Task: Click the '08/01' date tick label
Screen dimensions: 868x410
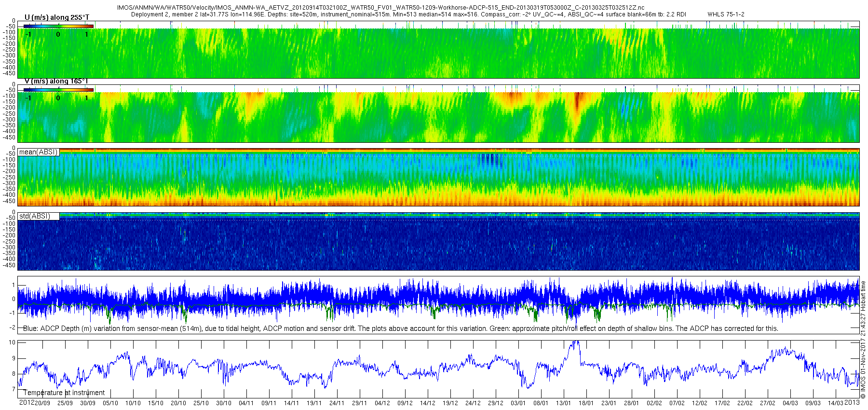Action: [541, 403]
